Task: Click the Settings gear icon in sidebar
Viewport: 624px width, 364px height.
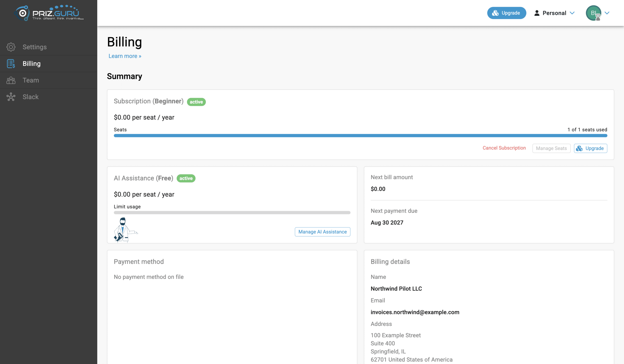Action: [11, 47]
